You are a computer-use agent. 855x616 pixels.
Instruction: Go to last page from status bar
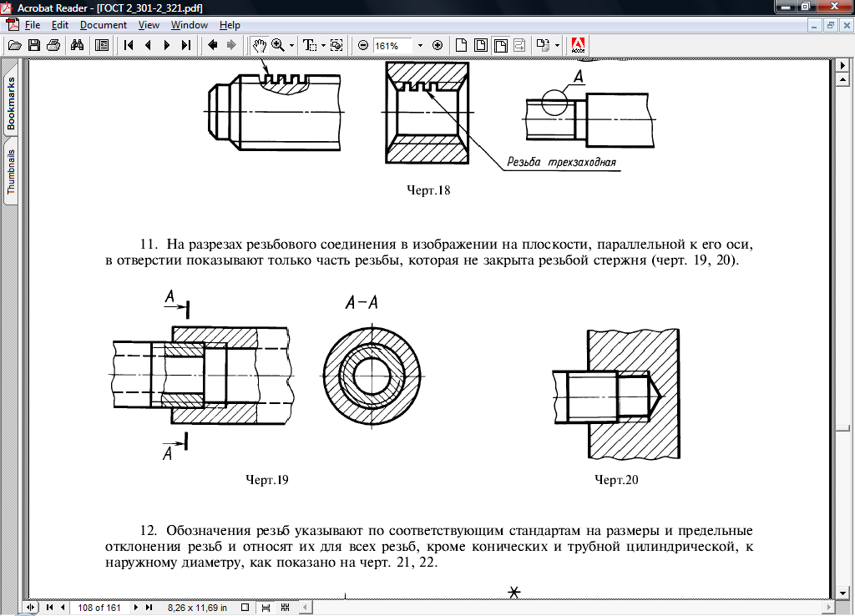[149, 608]
